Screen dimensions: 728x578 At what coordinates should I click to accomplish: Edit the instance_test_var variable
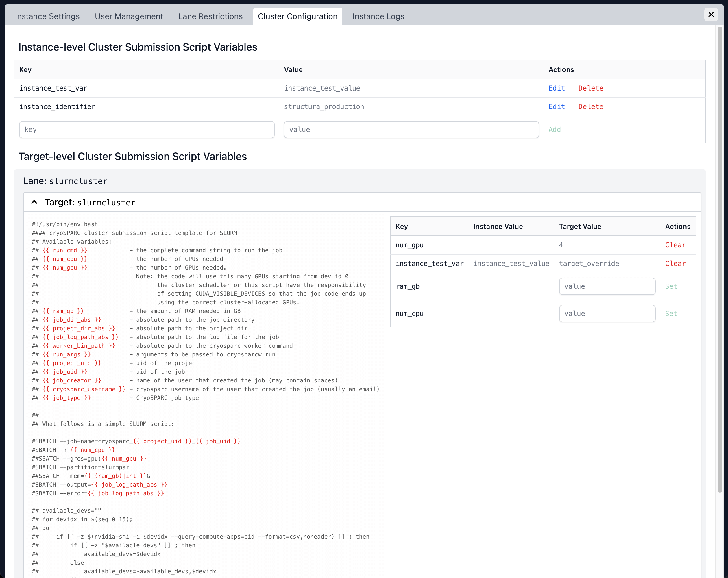(557, 88)
